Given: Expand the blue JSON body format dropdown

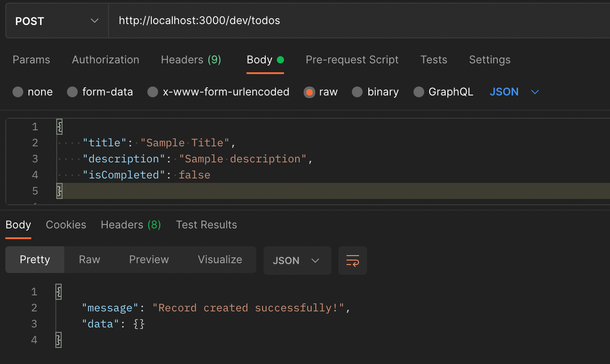Looking at the screenshot, I should (x=514, y=92).
